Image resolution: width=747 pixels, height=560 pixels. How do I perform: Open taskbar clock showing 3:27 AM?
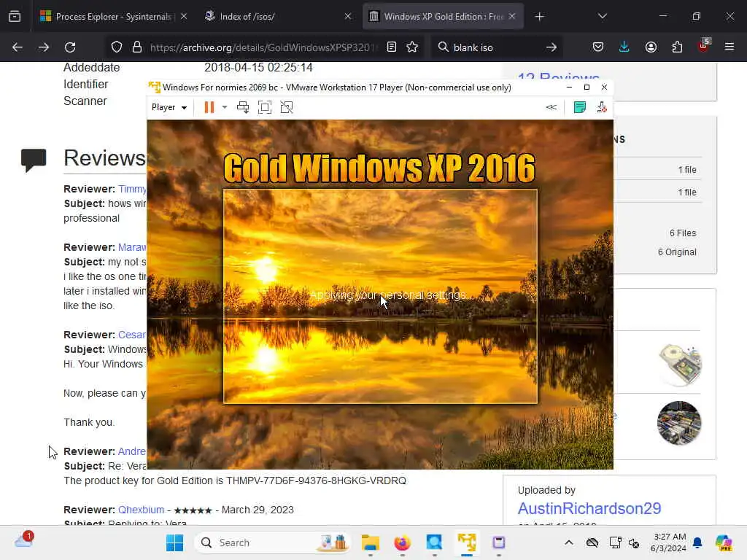click(x=668, y=542)
